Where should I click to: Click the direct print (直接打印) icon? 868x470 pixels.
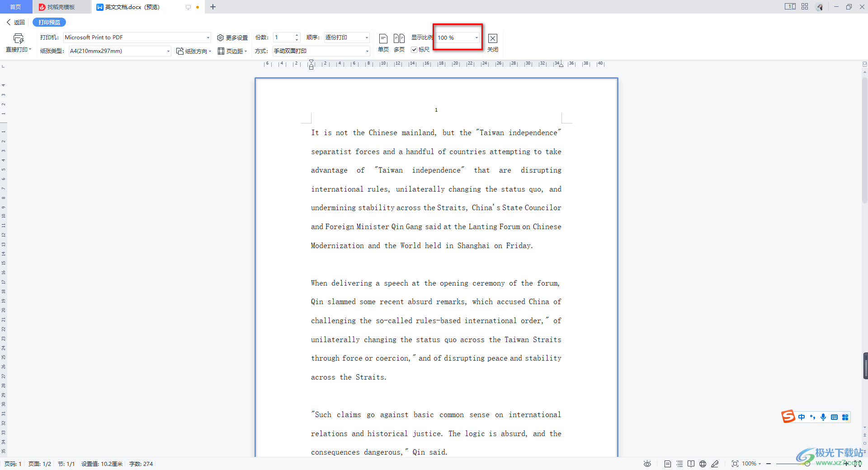(18, 39)
